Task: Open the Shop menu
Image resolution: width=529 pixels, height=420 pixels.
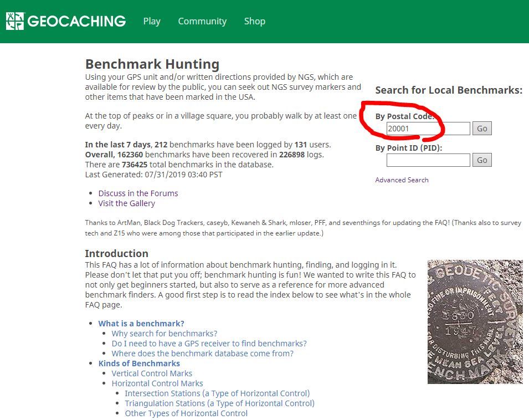Action: point(254,21)
